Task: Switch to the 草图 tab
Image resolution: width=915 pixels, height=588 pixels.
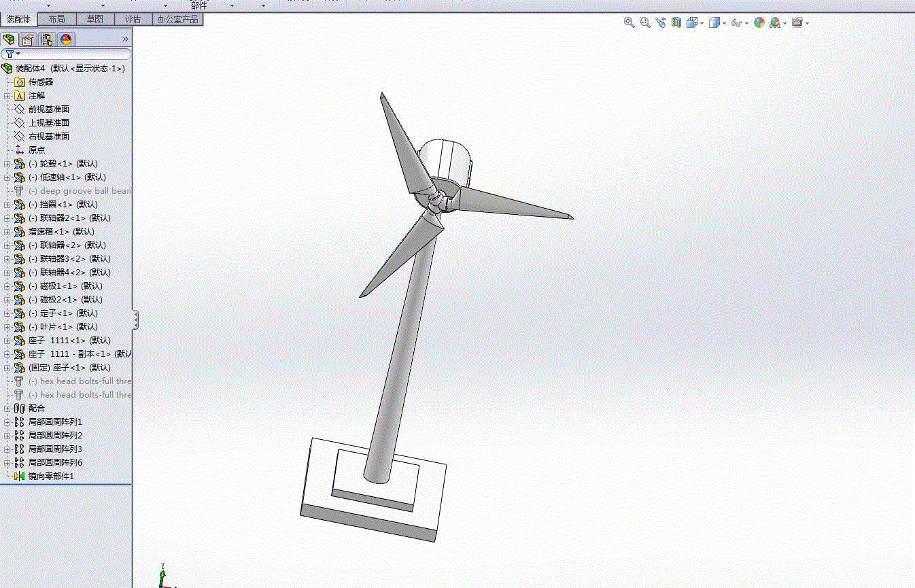Action: pos(95,19)
